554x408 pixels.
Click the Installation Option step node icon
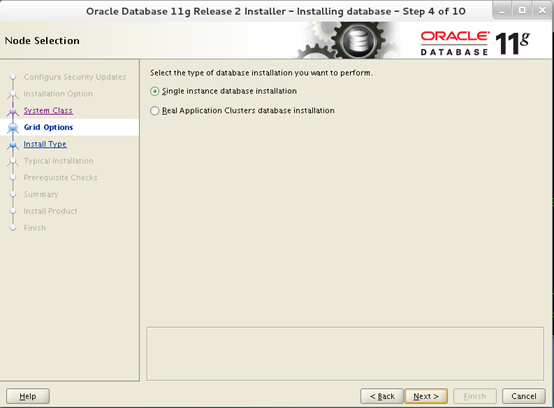[x=13, y=94]
